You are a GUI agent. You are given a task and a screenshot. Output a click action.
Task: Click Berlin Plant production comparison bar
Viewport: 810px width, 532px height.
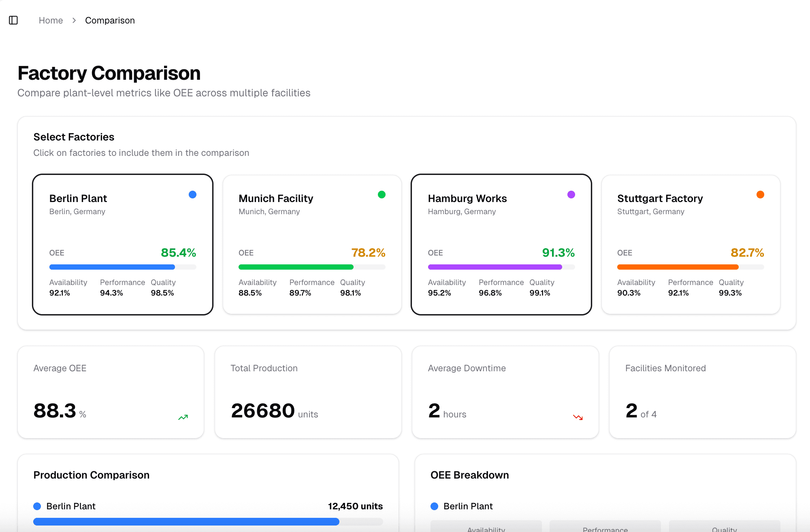[186, 521]
